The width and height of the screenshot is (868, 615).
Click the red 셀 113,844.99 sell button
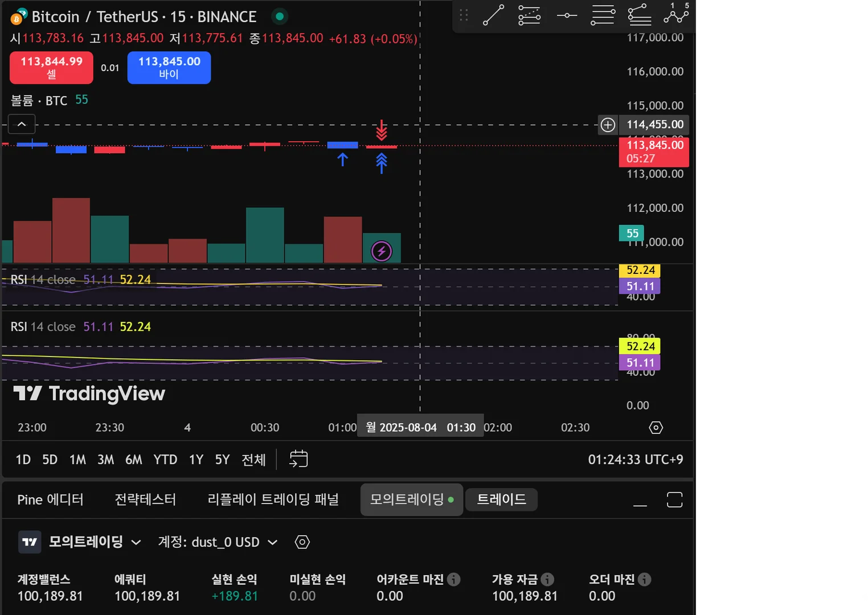click(51, 68)
